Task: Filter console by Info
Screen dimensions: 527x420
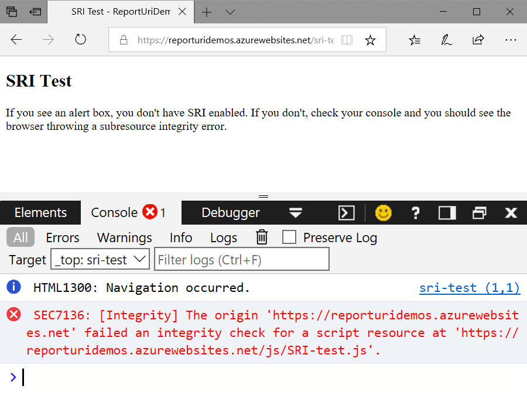Action: coord(181,237)
